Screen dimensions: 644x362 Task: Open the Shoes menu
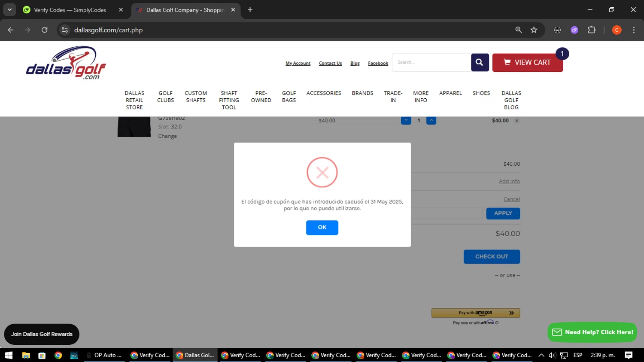tap(481, 93)
